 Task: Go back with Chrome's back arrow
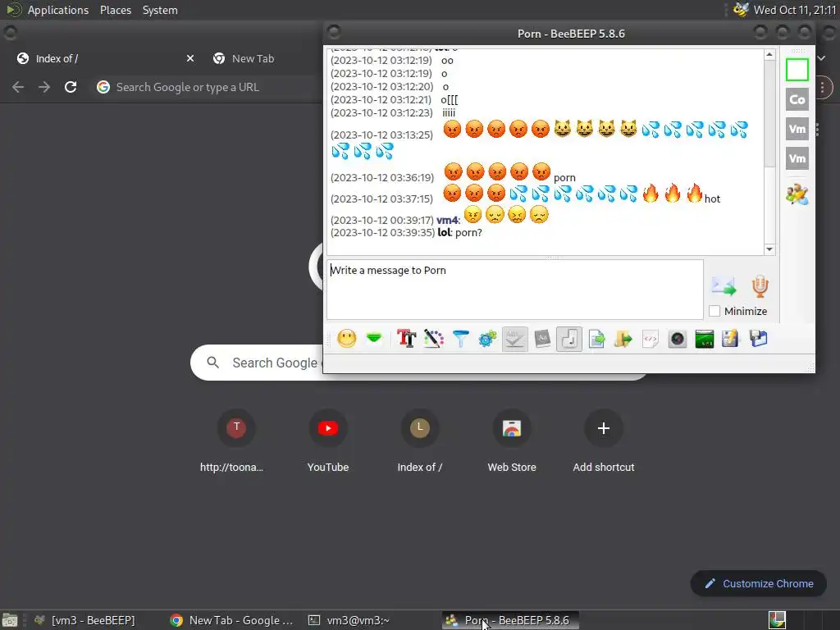tap(18, 87)
